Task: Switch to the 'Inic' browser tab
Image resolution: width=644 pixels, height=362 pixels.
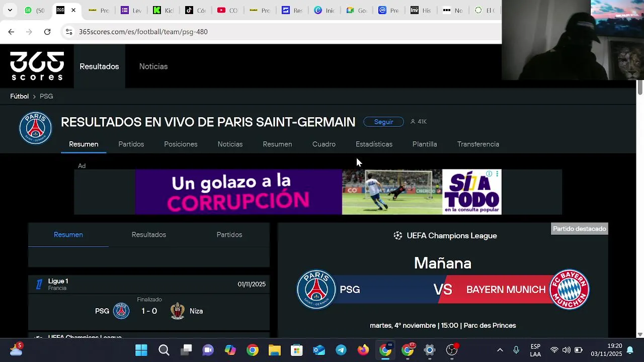Action: pyautogui.click(x=324, y=10)
